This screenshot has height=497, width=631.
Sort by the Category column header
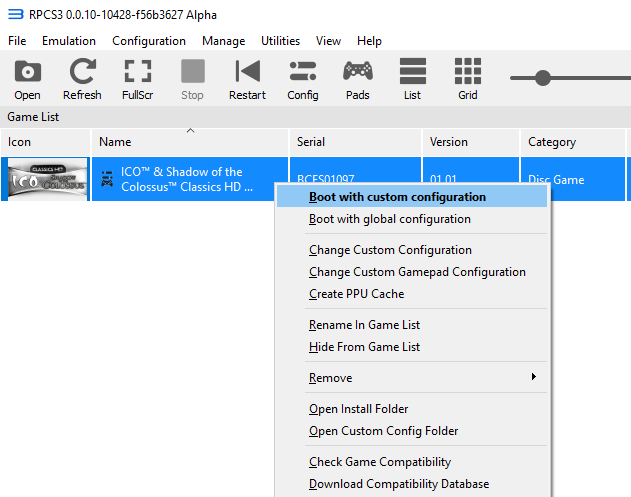573,142
